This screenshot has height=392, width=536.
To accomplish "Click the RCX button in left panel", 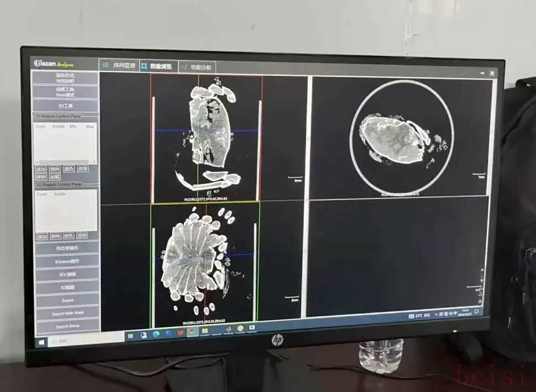I will (67, 274).
